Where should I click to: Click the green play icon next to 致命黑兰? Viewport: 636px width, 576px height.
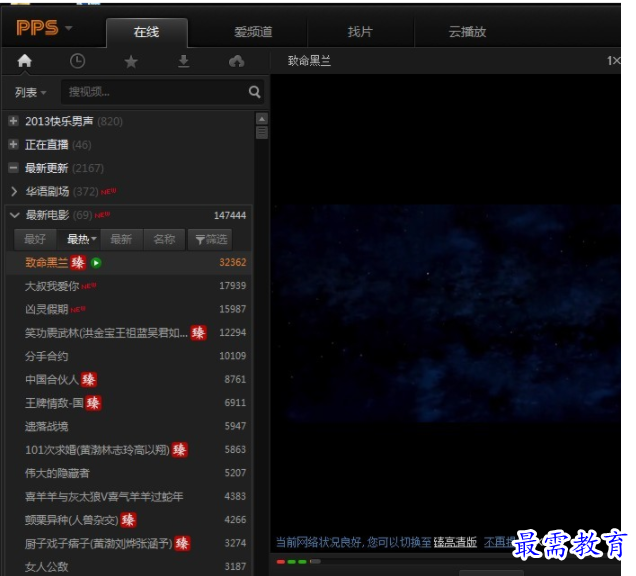click(x=96, y=263)
